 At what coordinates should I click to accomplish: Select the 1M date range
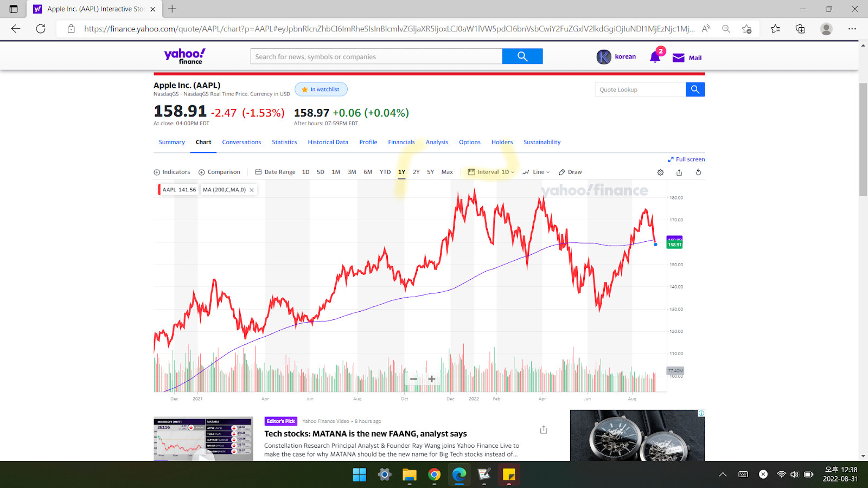click(x=336, y=172)
